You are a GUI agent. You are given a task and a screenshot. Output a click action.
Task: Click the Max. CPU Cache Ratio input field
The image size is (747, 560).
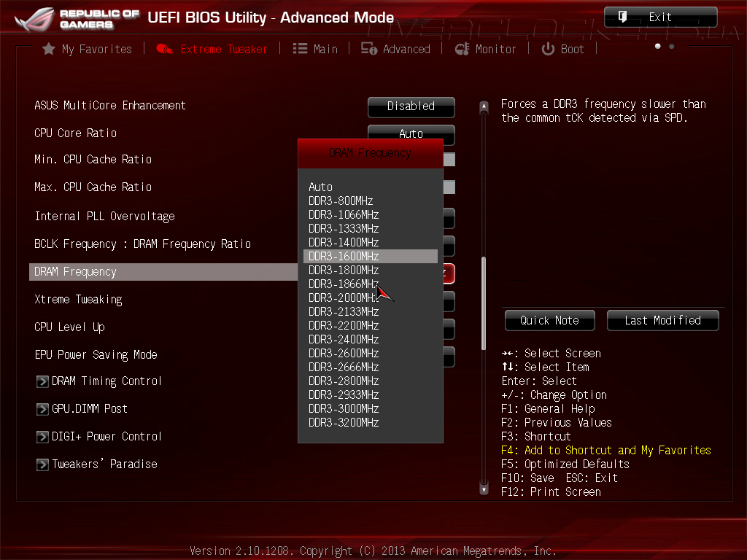pos(449,187)
